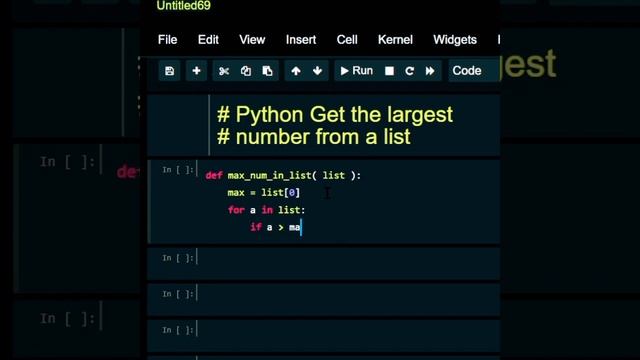Click the code line 'for a in list:'
Image resolution: width=640 pixels, height=360 pixels.
(x=266, y=210)
